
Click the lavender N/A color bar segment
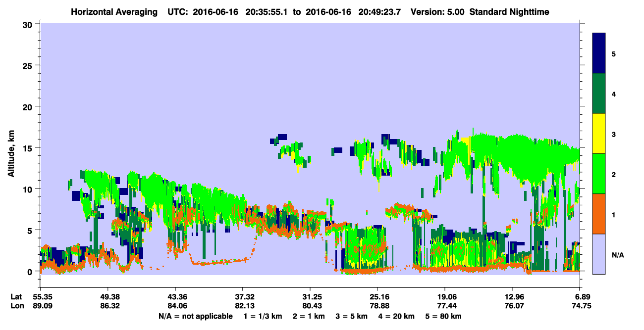pos(599,253)
